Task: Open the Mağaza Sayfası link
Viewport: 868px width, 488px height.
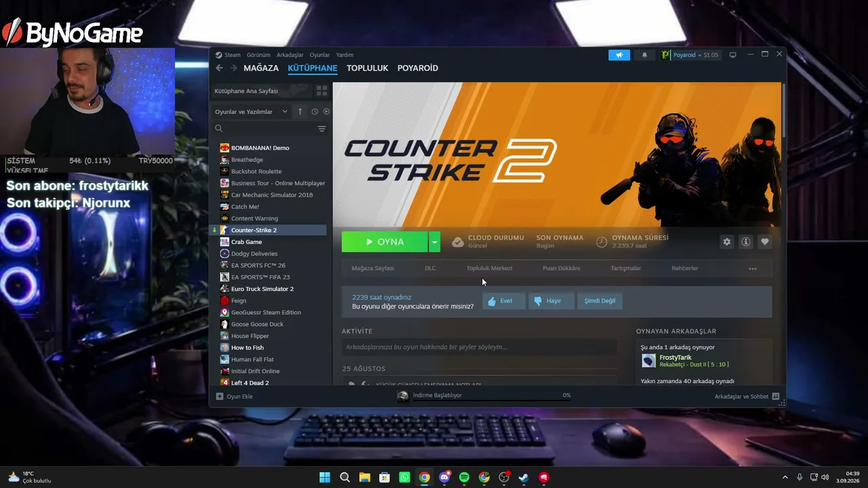Action: click(372, 268)
